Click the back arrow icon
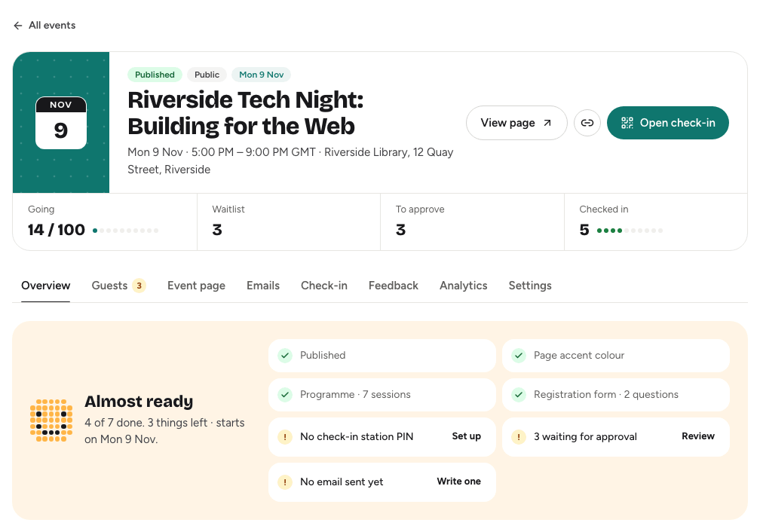Screen dimensions: 760x532 click(18, 26)
